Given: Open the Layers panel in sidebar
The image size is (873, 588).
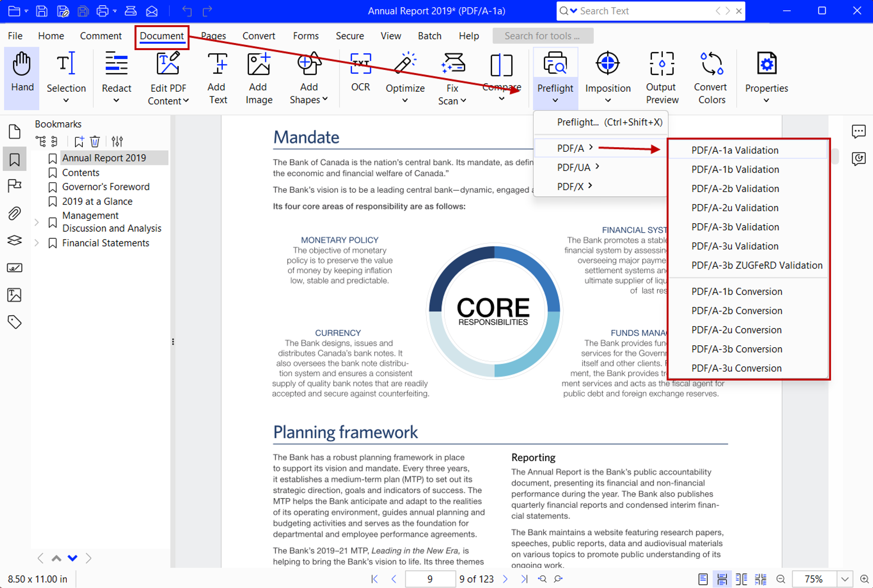Looking at the screenshot, I should 15,240.
